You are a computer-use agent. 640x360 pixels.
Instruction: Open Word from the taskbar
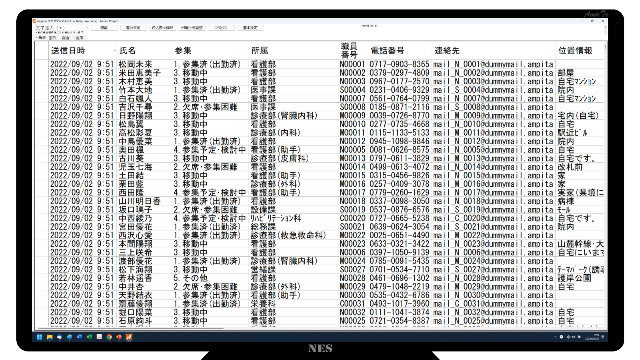[79, 337]
